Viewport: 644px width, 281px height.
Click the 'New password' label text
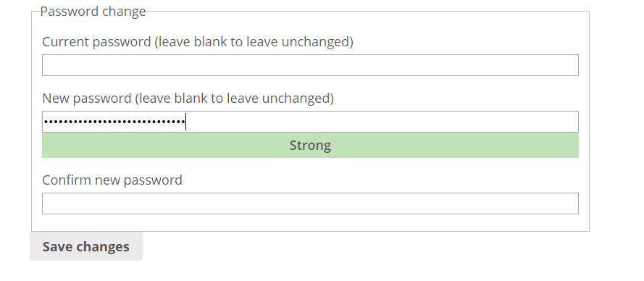[87, 98]
